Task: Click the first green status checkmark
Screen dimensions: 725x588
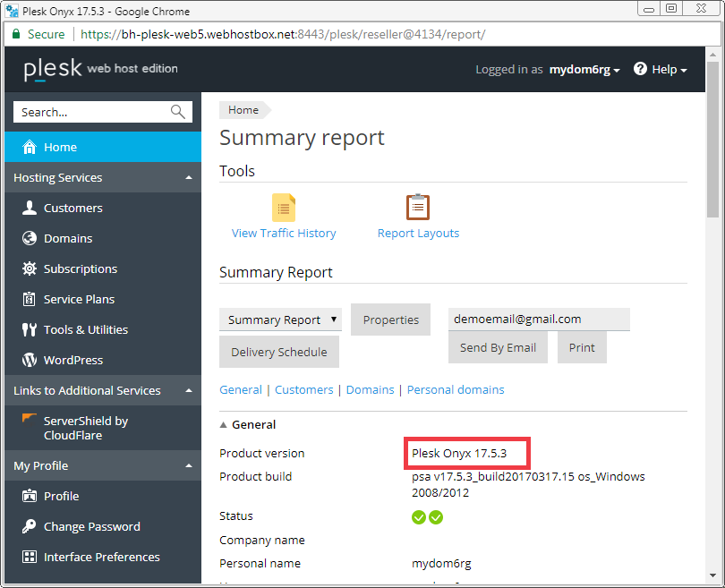Action: [419, 517]
